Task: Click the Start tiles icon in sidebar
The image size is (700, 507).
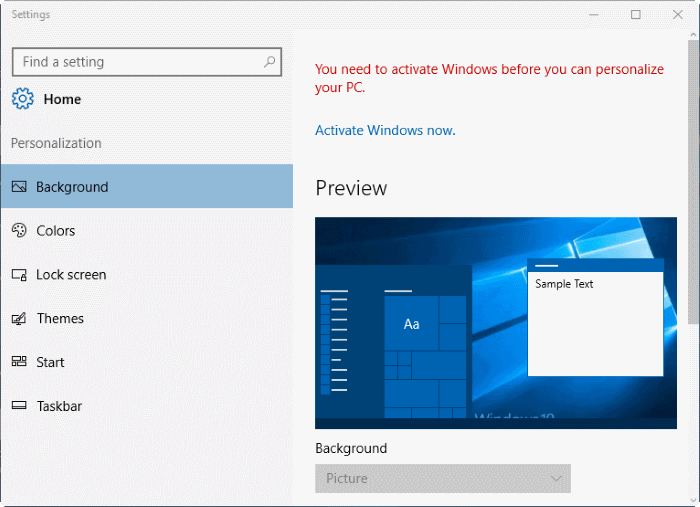Action: click(18, 363)
